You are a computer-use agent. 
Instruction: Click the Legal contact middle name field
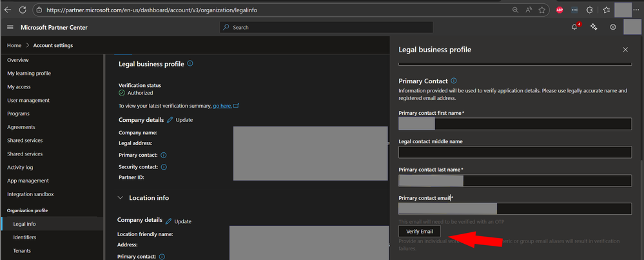[515, 152]
